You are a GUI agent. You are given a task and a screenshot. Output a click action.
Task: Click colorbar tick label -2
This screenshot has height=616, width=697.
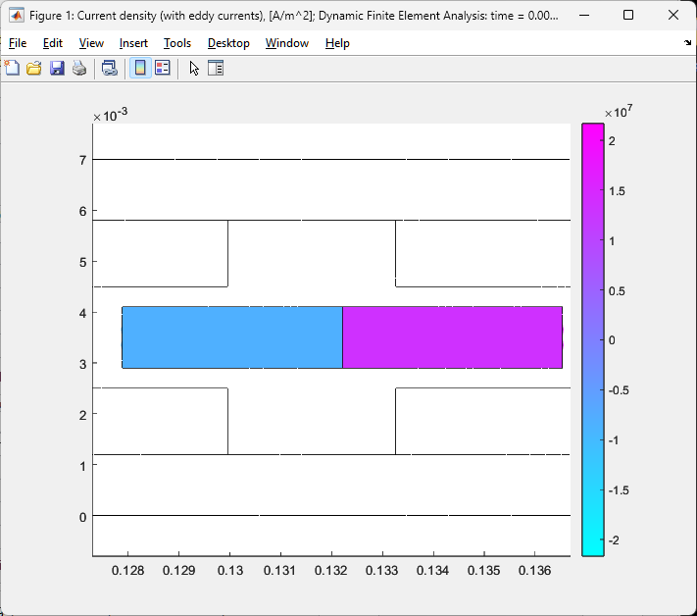(614, 540)
